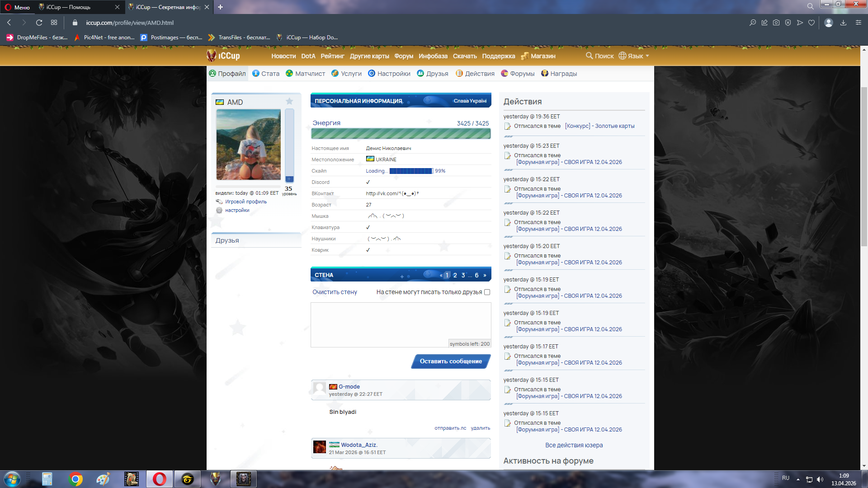Screen dimensions: 868x488
Task: Go to next wall page arrow
Action: 485,275
